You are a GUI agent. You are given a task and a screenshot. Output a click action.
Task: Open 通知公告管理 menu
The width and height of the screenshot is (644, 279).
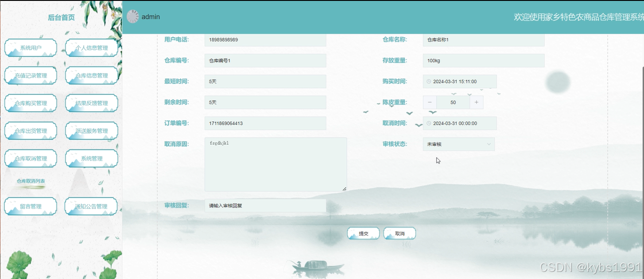click(91, 206)
